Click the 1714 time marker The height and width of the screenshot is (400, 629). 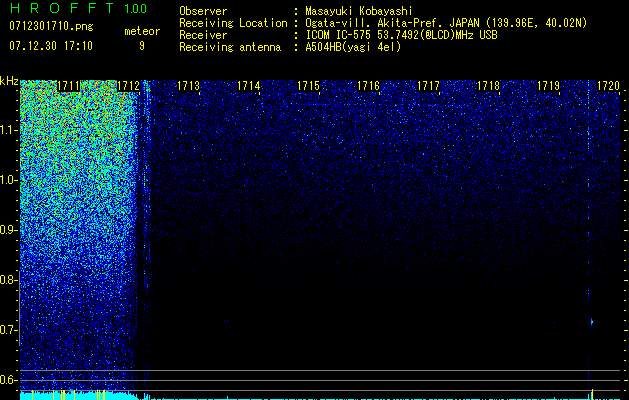[x=248, y=86]
